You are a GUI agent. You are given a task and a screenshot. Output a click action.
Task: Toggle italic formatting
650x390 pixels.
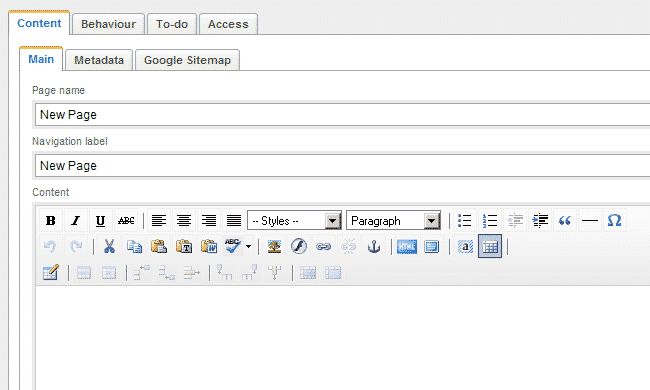[75, 220]
